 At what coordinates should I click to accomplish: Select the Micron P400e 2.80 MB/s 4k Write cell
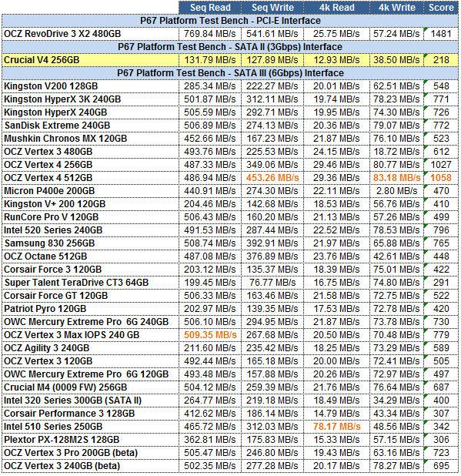[x=396, y=191]
